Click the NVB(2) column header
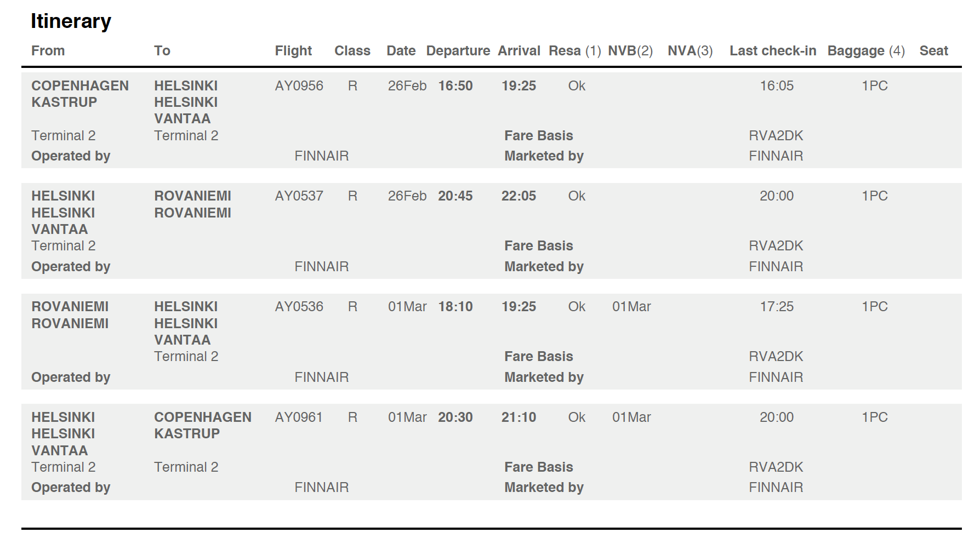This screenshot has width=980, height=538. [x=630, y=51]
